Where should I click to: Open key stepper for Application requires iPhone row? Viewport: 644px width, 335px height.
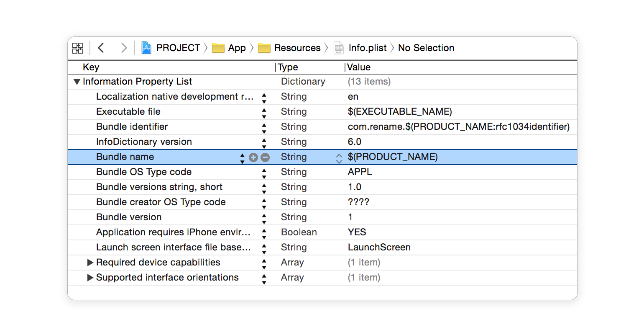click(x=264, y=234)
